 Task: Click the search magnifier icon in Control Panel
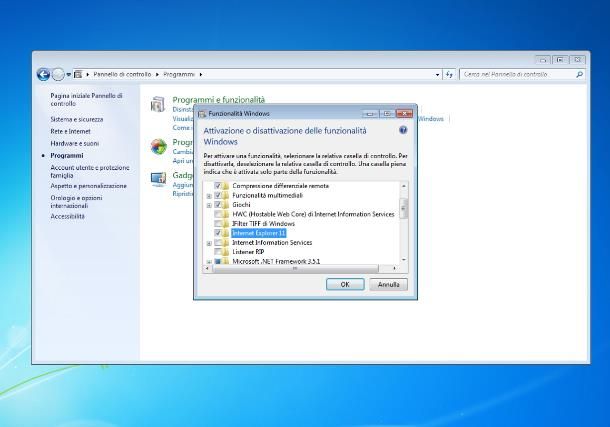coord(579,74)
